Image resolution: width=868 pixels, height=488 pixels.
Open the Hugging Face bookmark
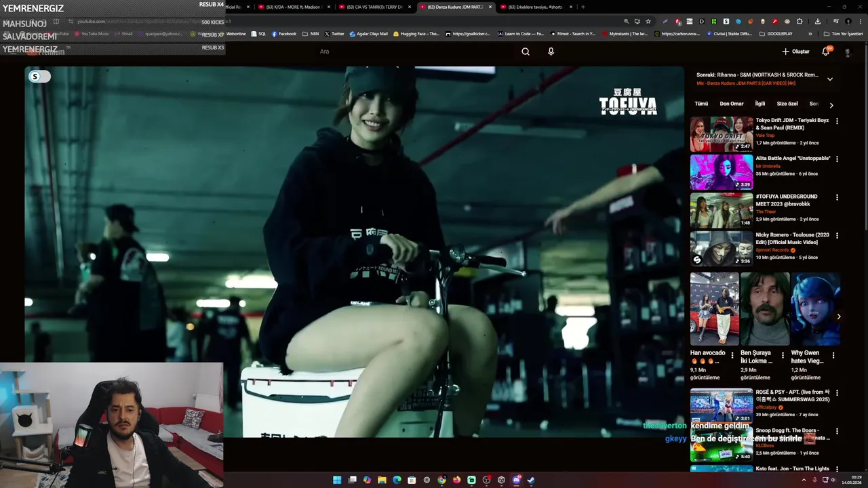click(x=416, y=34)
